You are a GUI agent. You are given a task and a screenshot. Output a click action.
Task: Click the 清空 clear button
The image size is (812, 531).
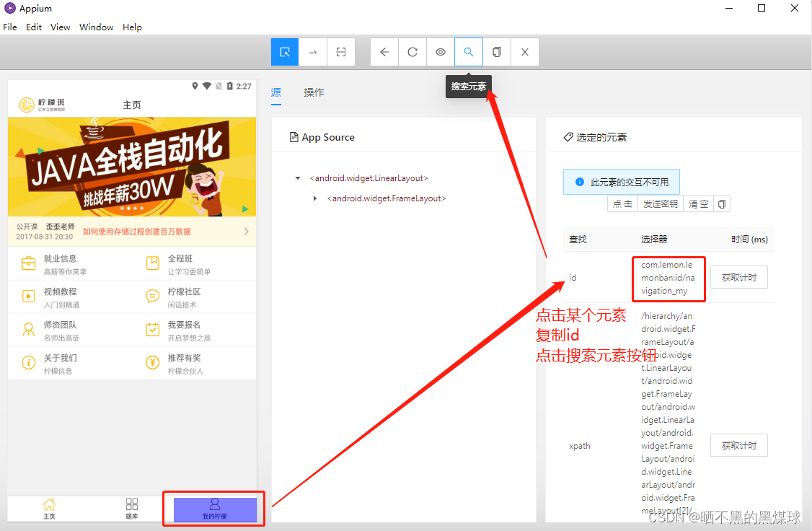point(698,204)
